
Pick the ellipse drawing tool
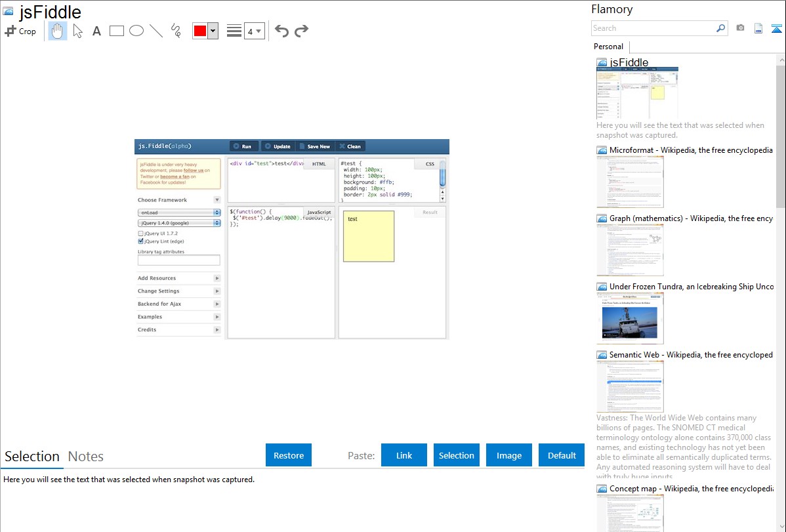point(136,31)
